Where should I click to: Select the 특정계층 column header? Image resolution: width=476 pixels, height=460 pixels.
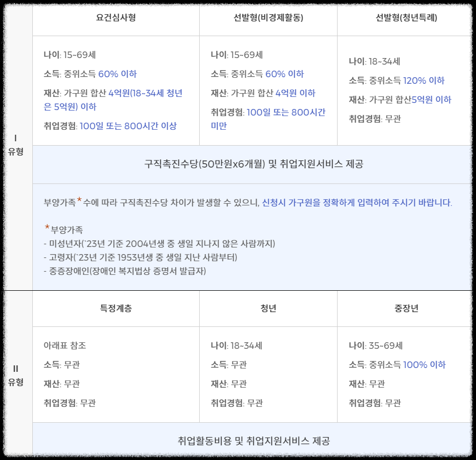click(118, 307)
